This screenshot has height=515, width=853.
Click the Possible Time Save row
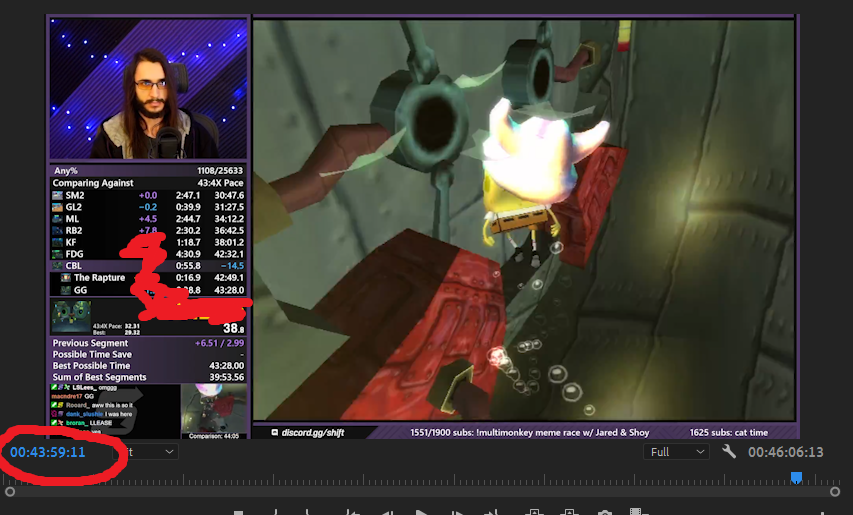[148, 355]
